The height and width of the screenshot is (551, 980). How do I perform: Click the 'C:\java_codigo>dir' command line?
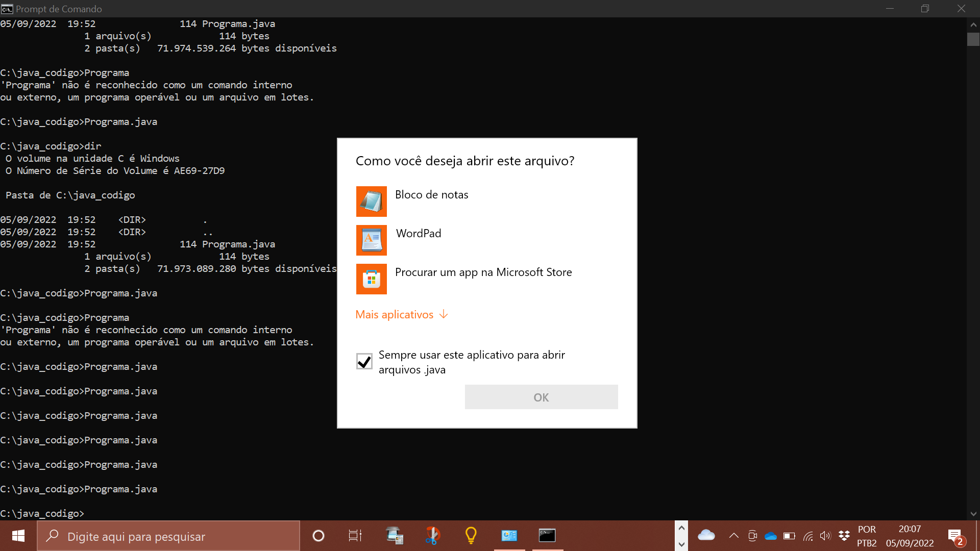(x=51, y=146)
